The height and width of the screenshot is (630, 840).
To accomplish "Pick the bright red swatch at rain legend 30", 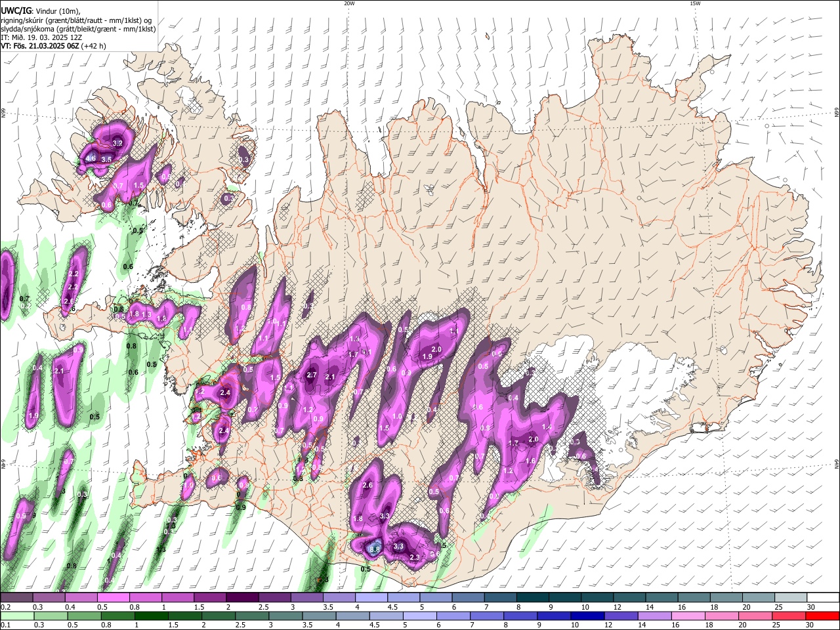I will tap(822, 616).
